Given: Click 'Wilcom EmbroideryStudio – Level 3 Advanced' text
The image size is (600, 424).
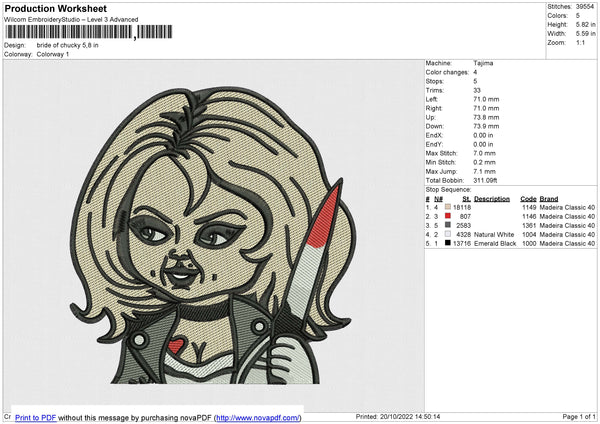Looking at the screenshot, I should [x=71, y=20].
